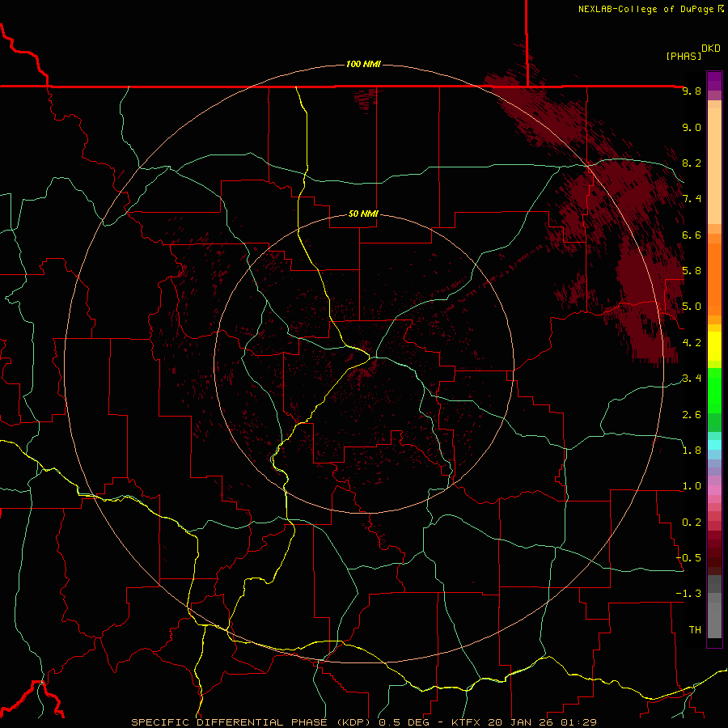Click the 9.8 legend value

coord(692,91)
